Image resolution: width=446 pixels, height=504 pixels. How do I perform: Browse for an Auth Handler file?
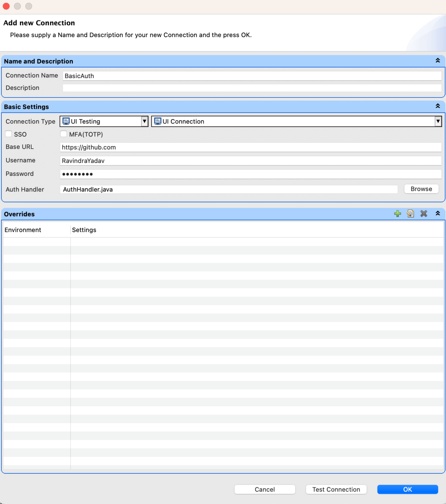421,189
